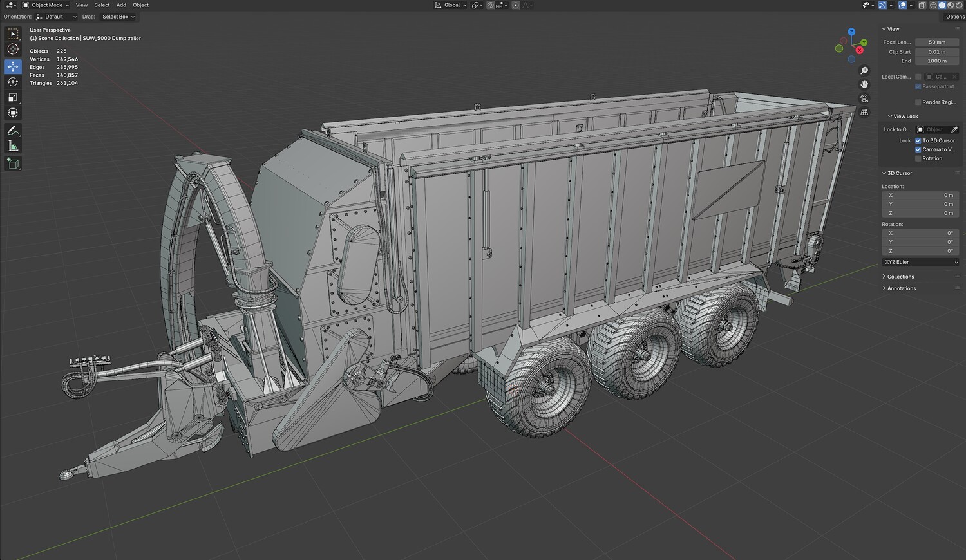Screen dimensions: 966x560
Task: Toggle viewport gizmos visibility
Action: tap(882, 5)
